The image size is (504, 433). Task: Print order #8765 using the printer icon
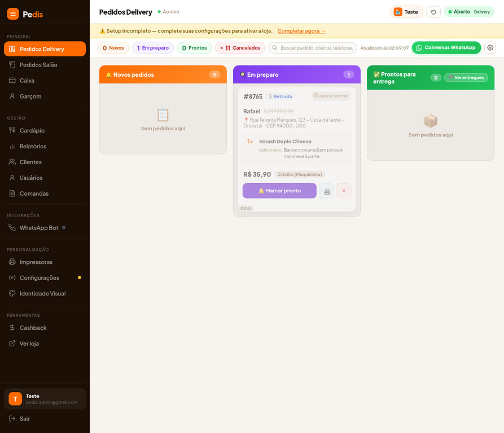click(x=327, y=191)
